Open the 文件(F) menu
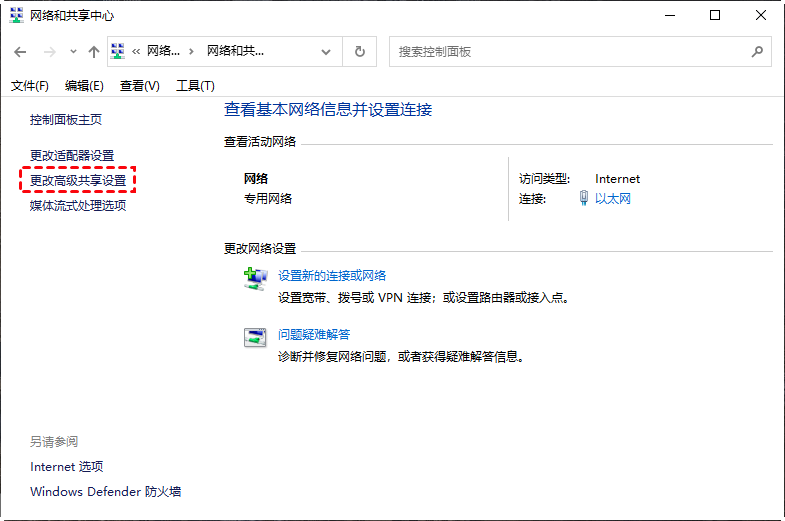The image size is (785, 521). coord(30,86)
